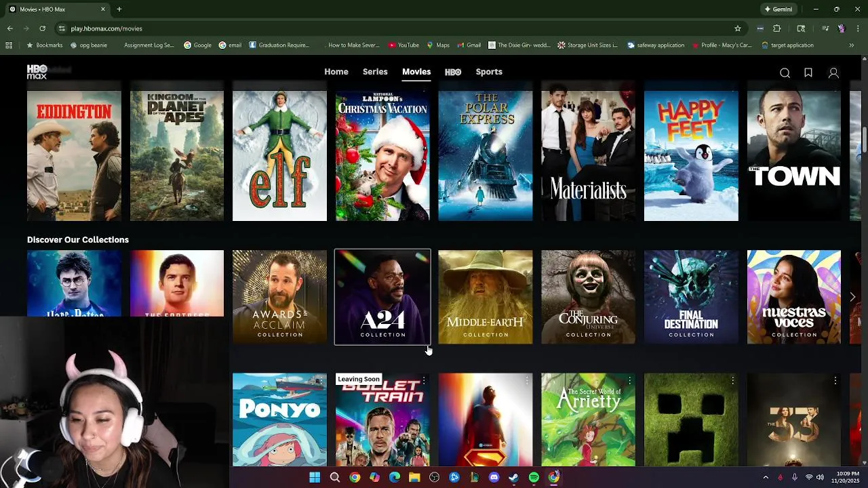The image size is (868, 488).
Task: Open Kingdom of the Planet of the Apes
Action: (x=177, y=156)
